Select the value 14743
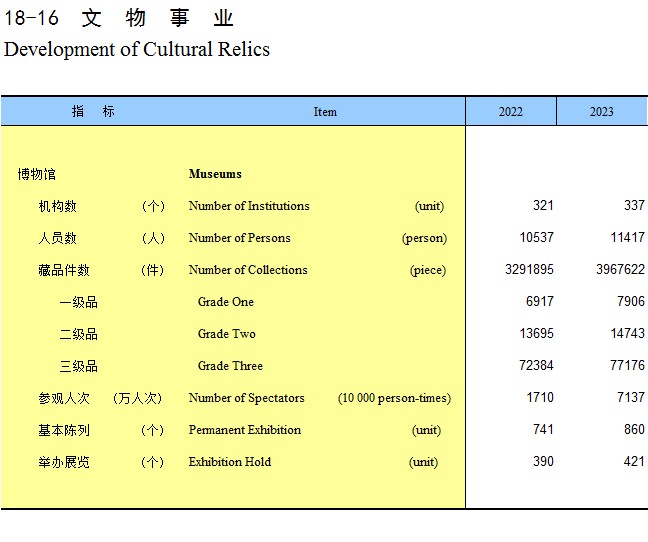This screenshot has height=542, width=648. pyautogui.click(x=628, y=333)
